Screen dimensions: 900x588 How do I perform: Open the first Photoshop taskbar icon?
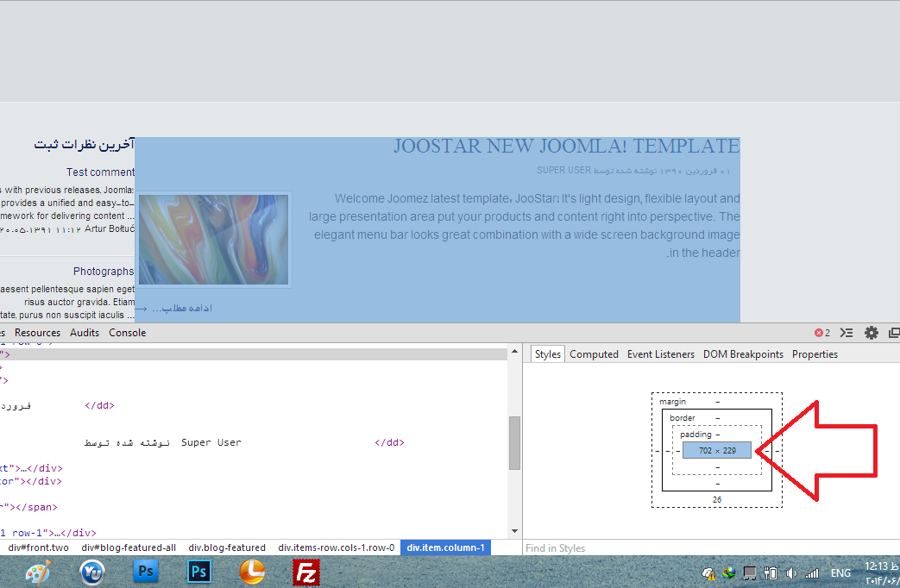pyautogui.click(x=146, y=572)
